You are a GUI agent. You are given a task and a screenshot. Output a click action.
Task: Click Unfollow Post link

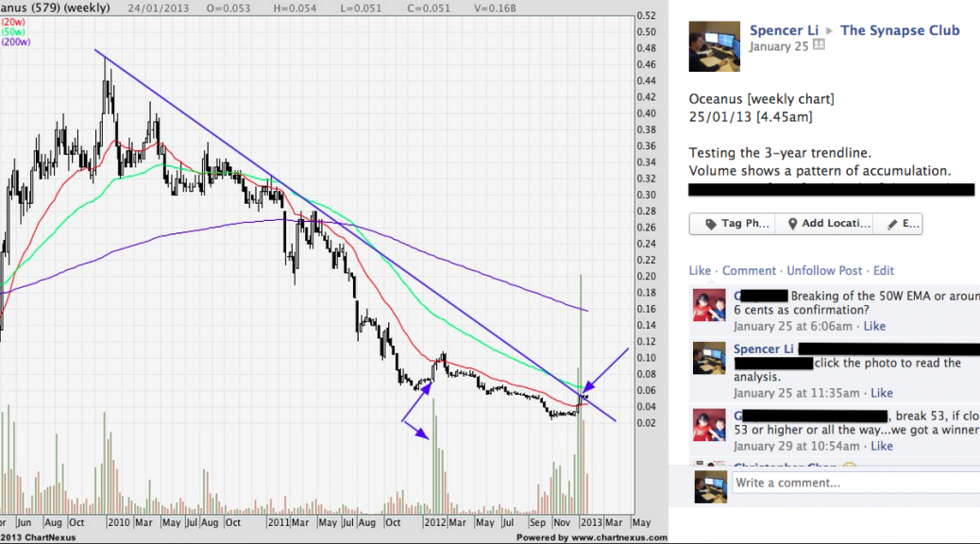click(824, 271)
